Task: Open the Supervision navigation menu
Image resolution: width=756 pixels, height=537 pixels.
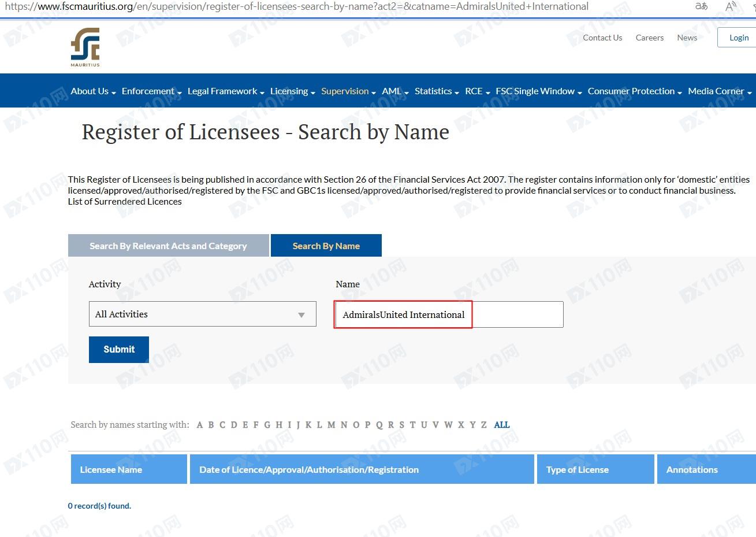Action: click(348, 91)
